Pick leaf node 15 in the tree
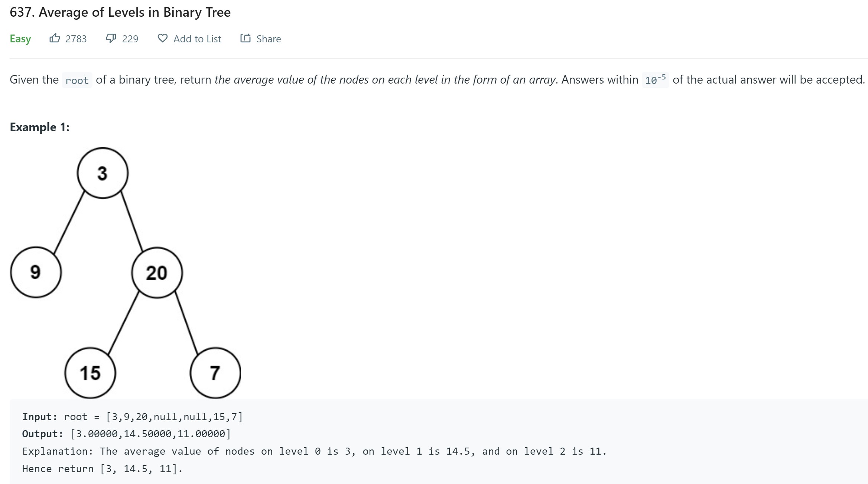Image resolution: width=868 pixels, height=484 pixels. 90,373
